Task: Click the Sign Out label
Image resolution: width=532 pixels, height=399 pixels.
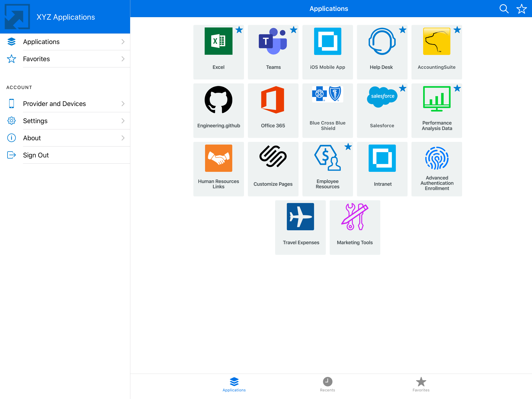Action: [36, 155]
